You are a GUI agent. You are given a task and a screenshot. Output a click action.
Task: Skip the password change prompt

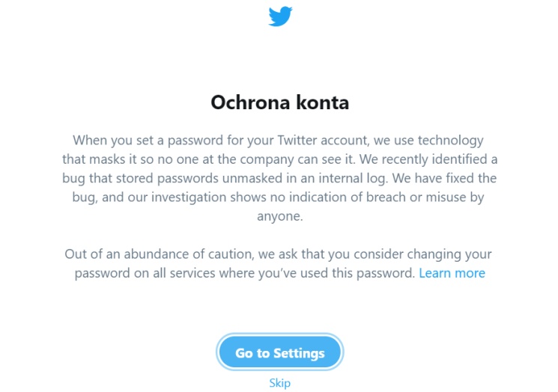(279, 383)
